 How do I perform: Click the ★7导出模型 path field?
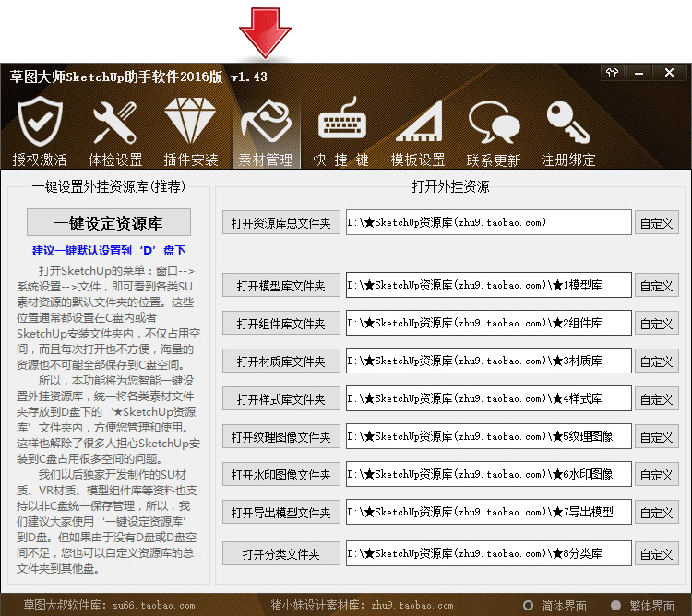[x=488, y=512]
